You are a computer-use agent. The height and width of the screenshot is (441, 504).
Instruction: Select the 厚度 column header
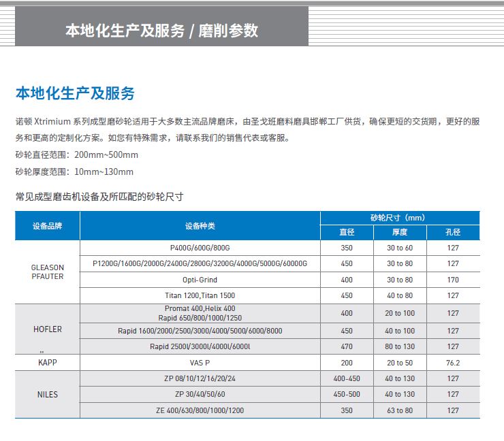399,232
